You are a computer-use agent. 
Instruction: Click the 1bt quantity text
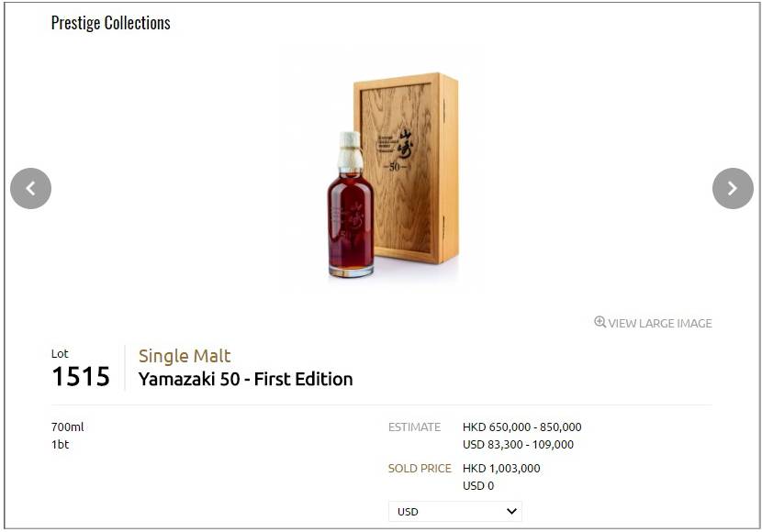click(61, 444)
